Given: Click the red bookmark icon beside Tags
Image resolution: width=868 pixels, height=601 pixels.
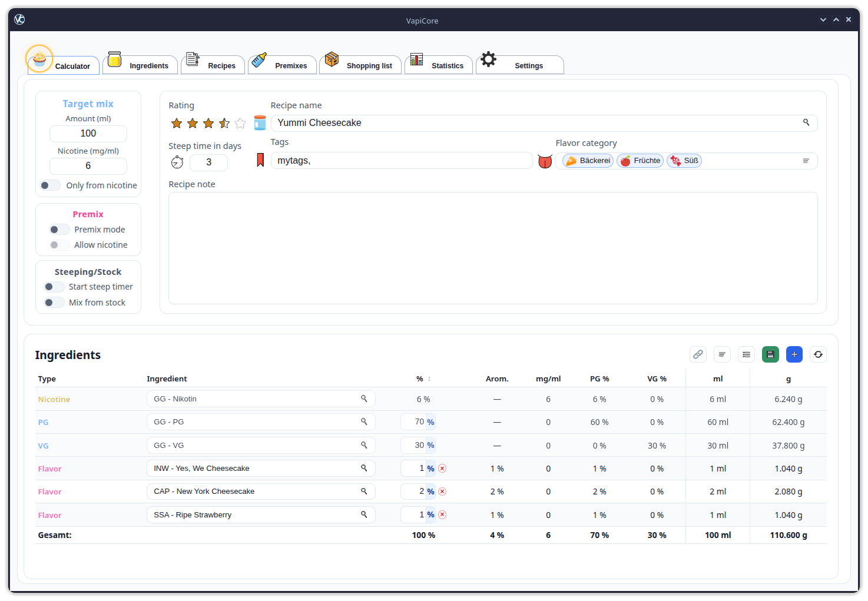Looking at the screenshot, I should coord(260,160).
